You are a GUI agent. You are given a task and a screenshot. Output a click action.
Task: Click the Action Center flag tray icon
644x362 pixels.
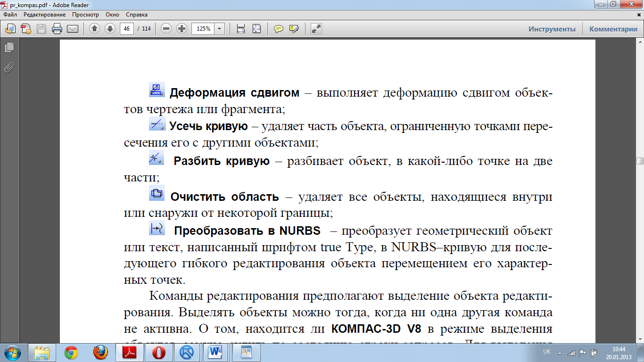583,352
